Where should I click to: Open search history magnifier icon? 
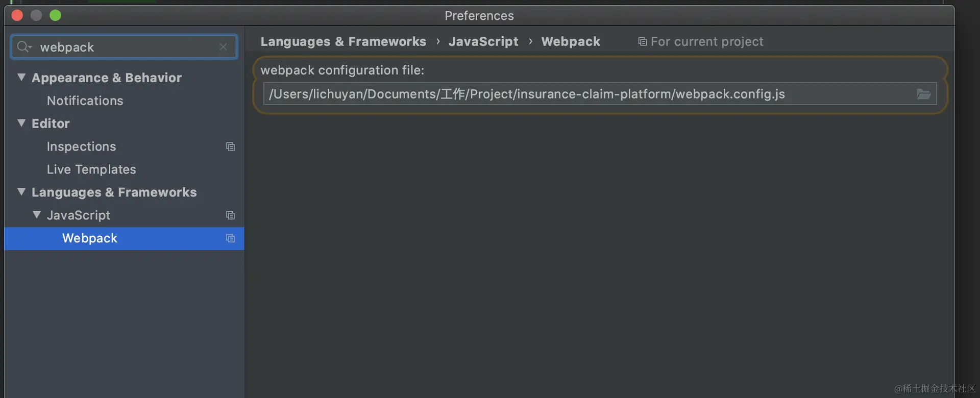[x=24, y=47]
